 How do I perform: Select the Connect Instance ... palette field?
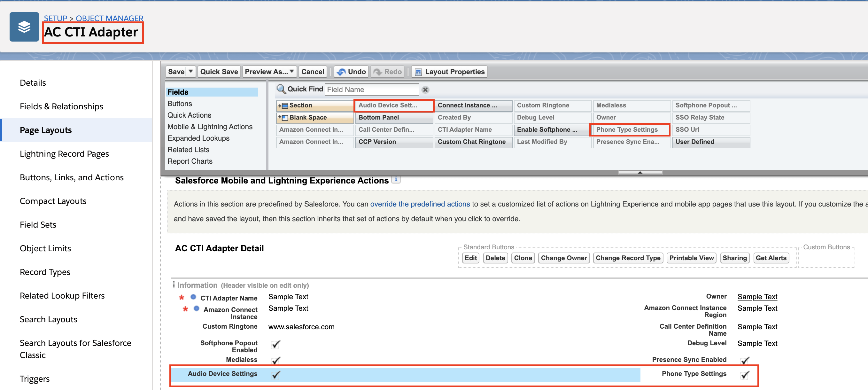click(x=473, y=105)
